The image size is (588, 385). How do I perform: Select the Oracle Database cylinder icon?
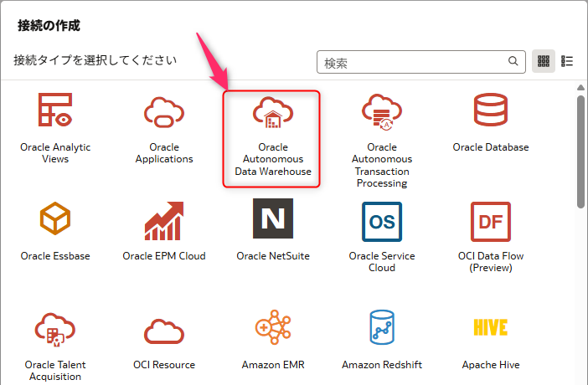(x=491, y=110)
